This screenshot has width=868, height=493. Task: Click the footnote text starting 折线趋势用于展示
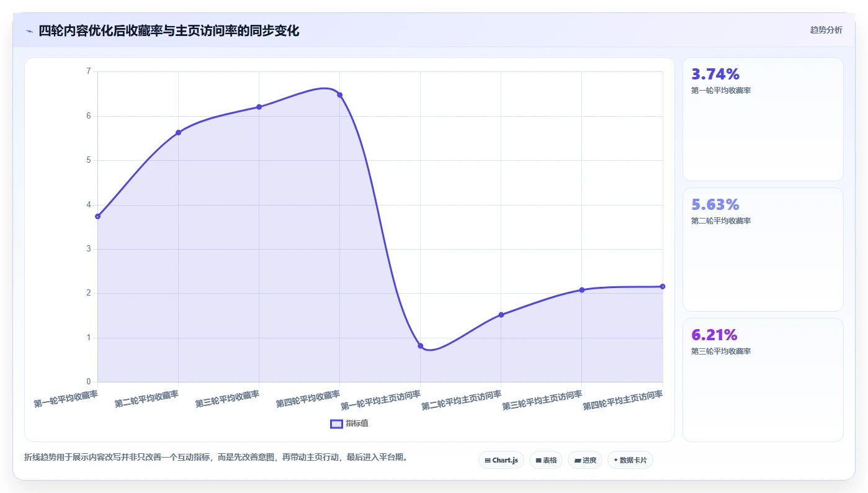click(216, 457)
